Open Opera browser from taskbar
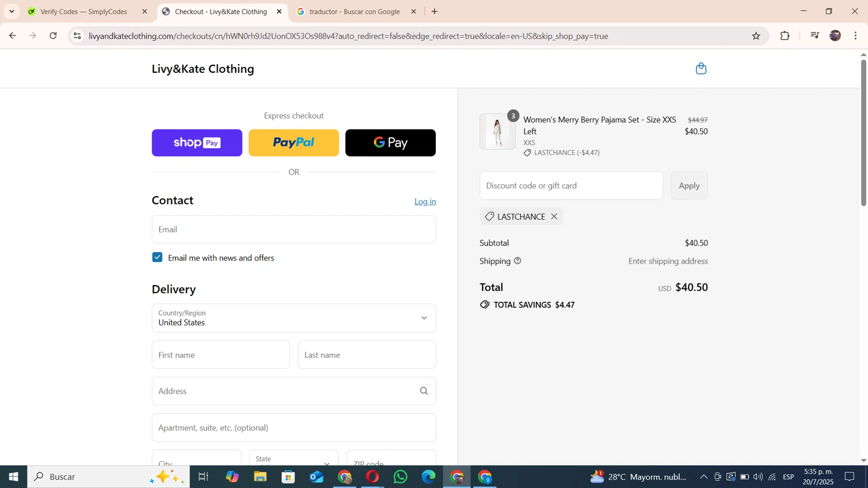Viewport: 868px width, 488px height. point(373,477)
